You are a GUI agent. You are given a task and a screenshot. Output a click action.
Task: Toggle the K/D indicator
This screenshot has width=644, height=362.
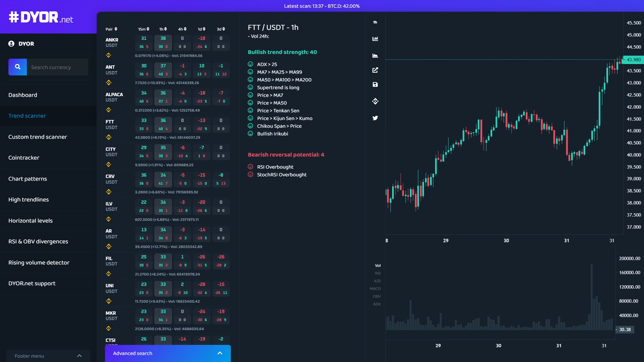[x=377, y=281]
